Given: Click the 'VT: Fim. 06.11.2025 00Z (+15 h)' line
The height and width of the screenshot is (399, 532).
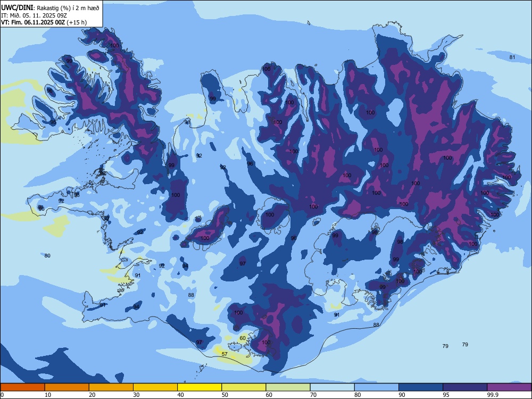Looking at the screenshot, I should pyautogui.click(x=44, y=22).
